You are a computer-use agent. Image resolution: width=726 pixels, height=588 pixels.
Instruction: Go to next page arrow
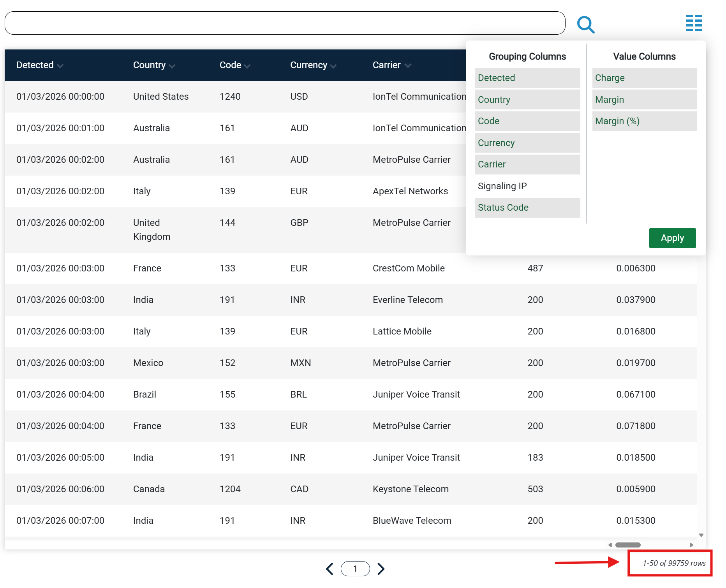pos(381,569)
